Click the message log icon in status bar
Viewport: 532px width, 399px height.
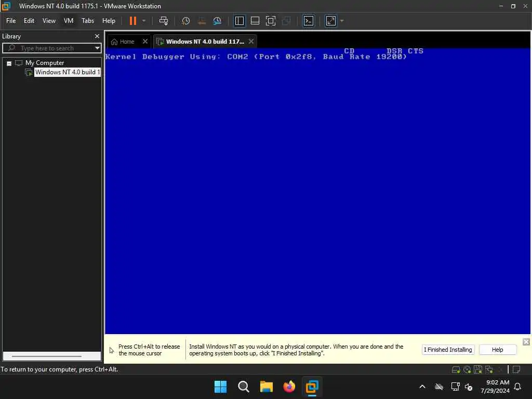[x=516, y=369]
